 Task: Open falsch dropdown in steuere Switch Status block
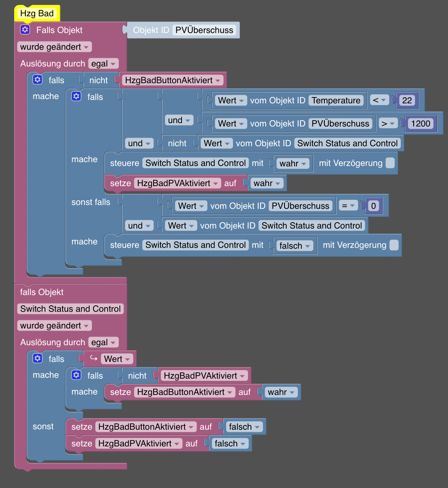pyautogui.click(x=295, y=246)
